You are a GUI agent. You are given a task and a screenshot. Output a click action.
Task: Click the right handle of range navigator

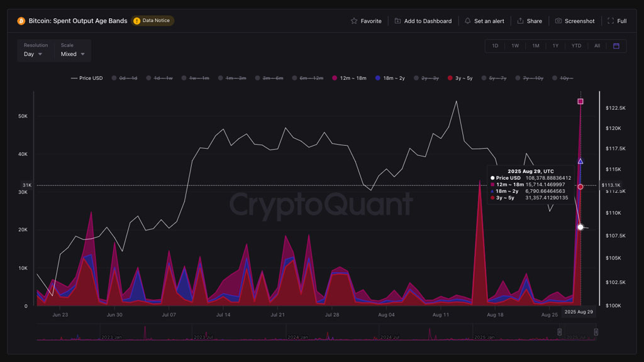pos(596,332)
